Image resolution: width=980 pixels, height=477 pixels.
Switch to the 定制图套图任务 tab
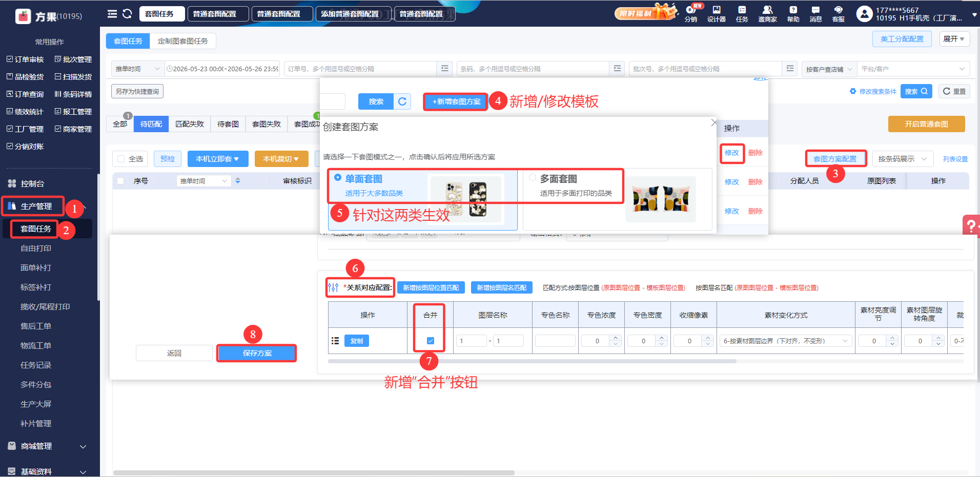pyautogui.click(x=183, y=41)
